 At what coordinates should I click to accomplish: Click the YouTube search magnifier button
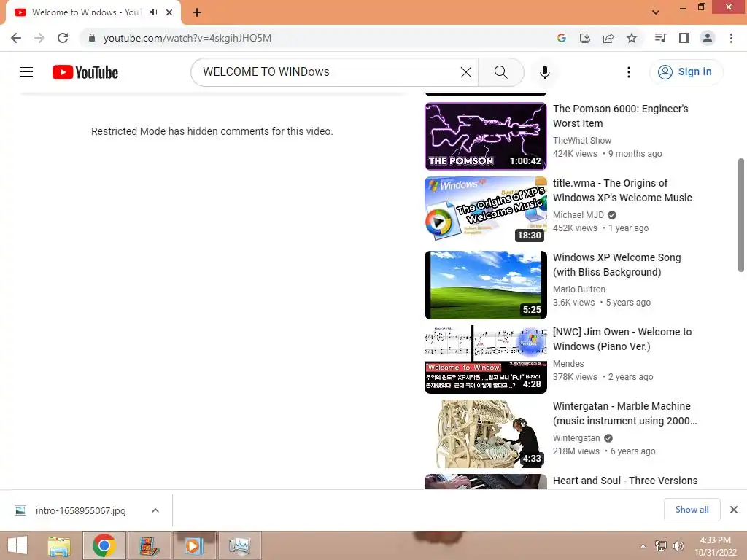click(500, 72)
